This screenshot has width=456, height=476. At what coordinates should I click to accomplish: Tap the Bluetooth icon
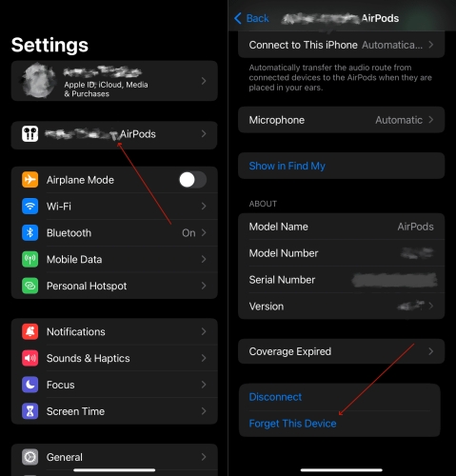(30, 232)
